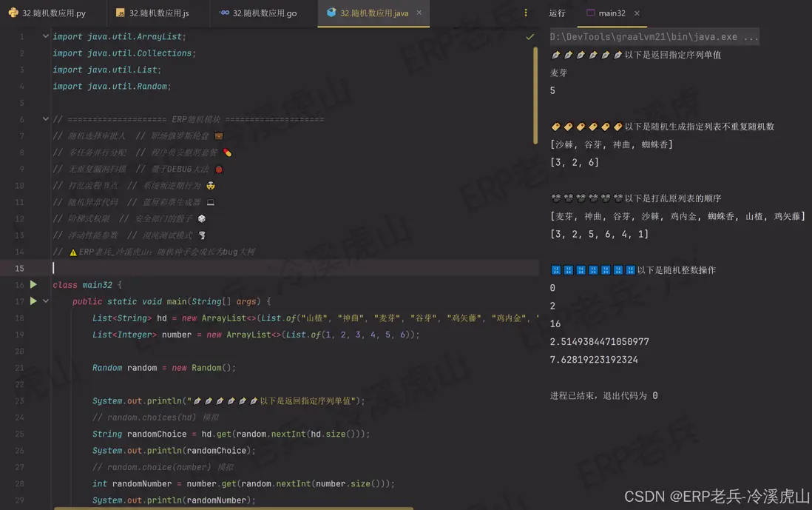Select the main32 run tab

click(x=612, y=13)
